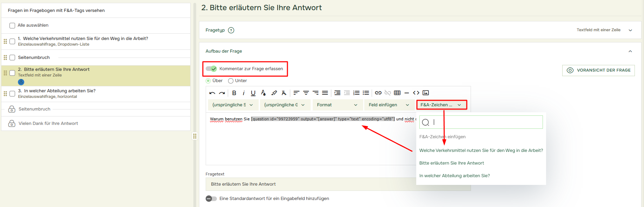Check the 'Alle auswählen' checkbox
644x207 pixels.
tap(12, 26)
